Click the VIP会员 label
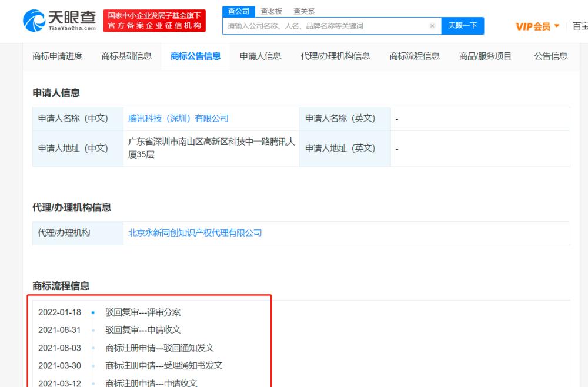Viewport: 588px width, 387px height. 533,26
